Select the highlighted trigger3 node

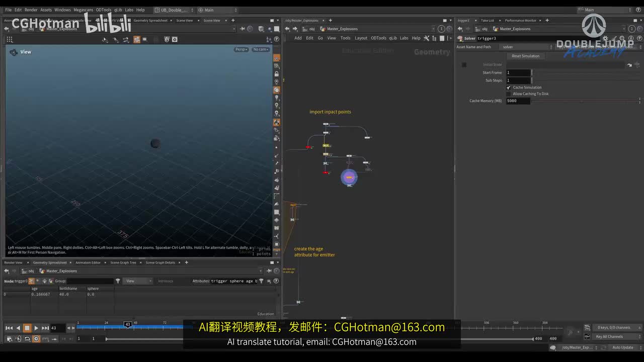coord(349,177)
